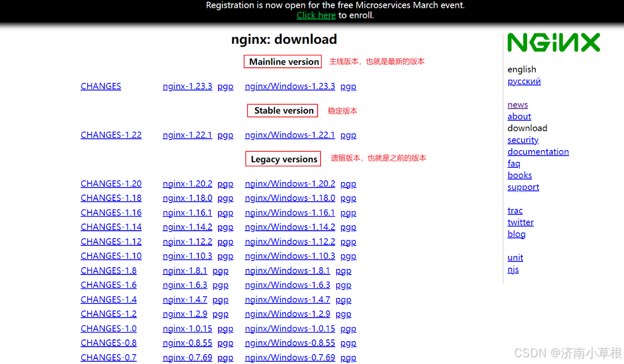Open CHANGES-1.20 link
Image resolution: width=624 pixels, height=364 pixels.
coord(111,184)
